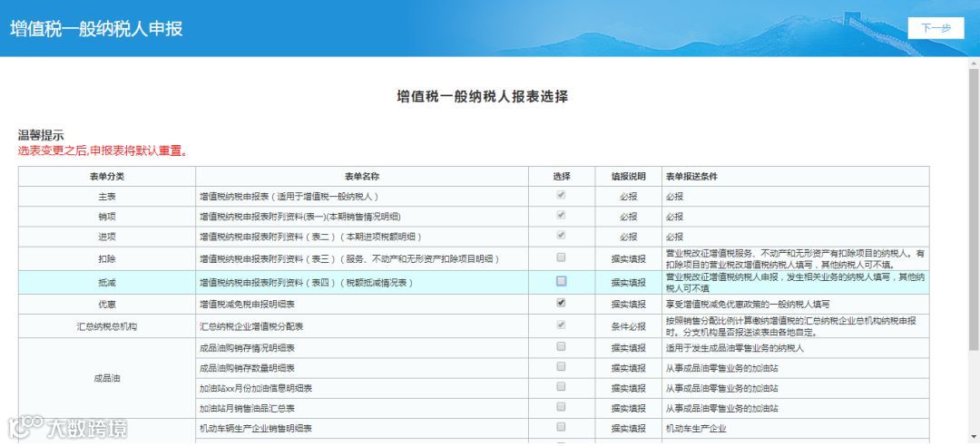980x446 pixels.
Task: Click the 选择 column header
Action: (x=562, y=177)
